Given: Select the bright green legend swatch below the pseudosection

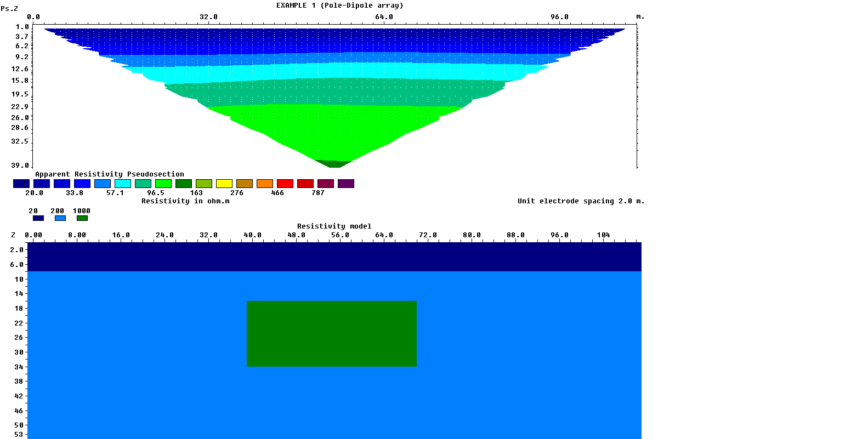Looking at the screenshot, I should (x=163, y=184).
